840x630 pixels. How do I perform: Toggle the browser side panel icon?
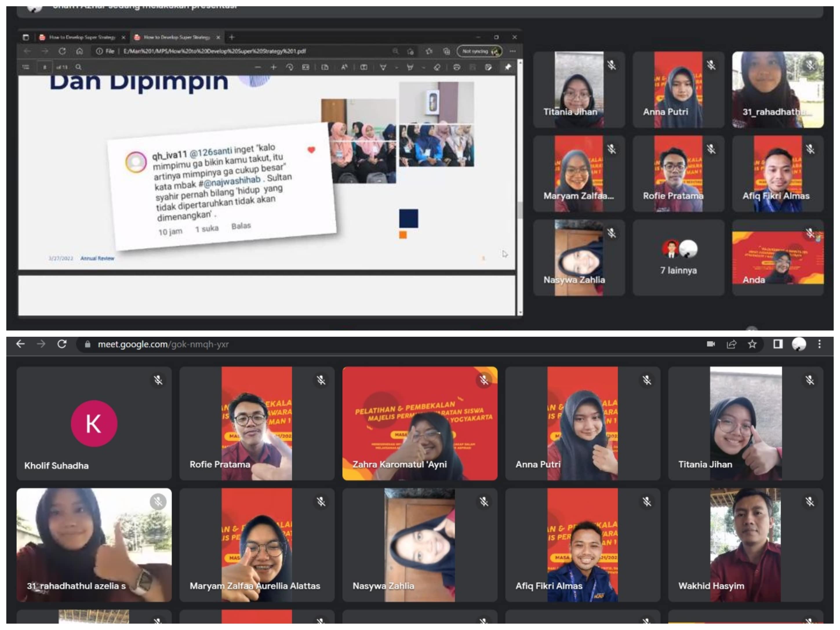(x=778, y=344)
